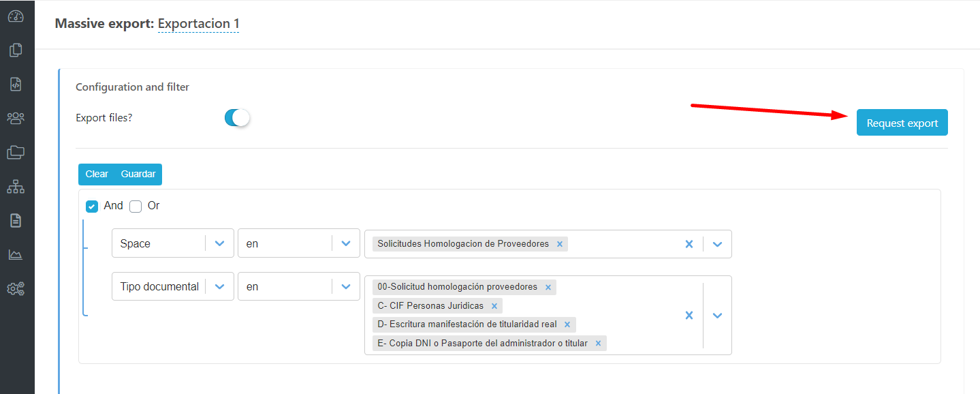Toggle the Export files switch
This screenshot has width=980, height=394.
coord(237,118)
